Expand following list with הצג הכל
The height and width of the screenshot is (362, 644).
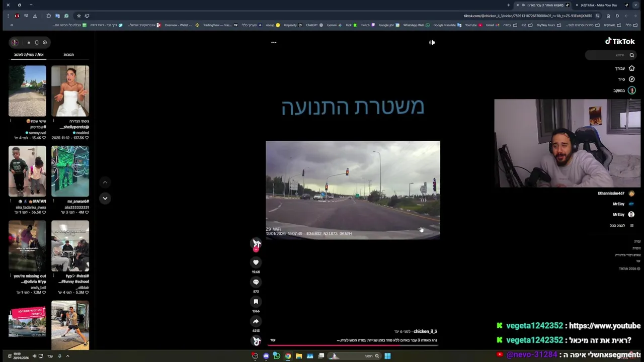coord(621,226)
